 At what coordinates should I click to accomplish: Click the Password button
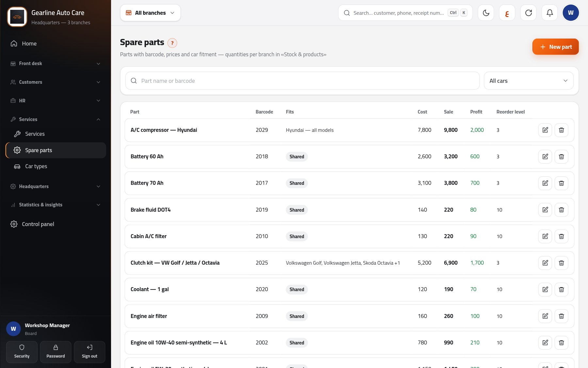[56, 352]
